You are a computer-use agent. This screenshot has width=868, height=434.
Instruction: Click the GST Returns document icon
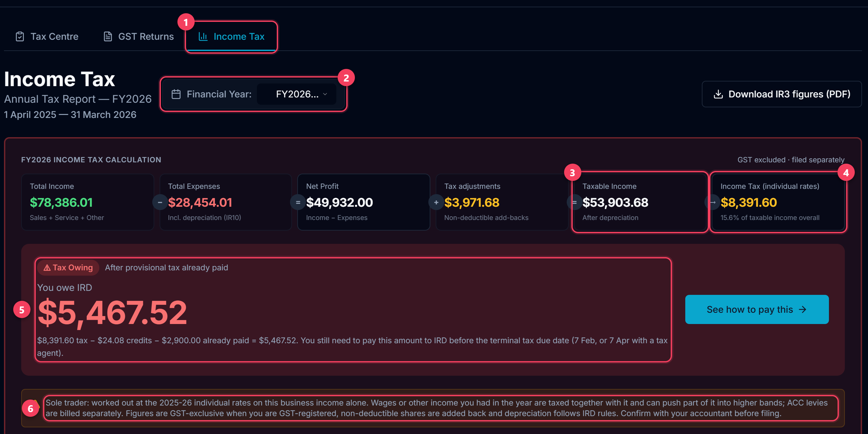(108, 36)
